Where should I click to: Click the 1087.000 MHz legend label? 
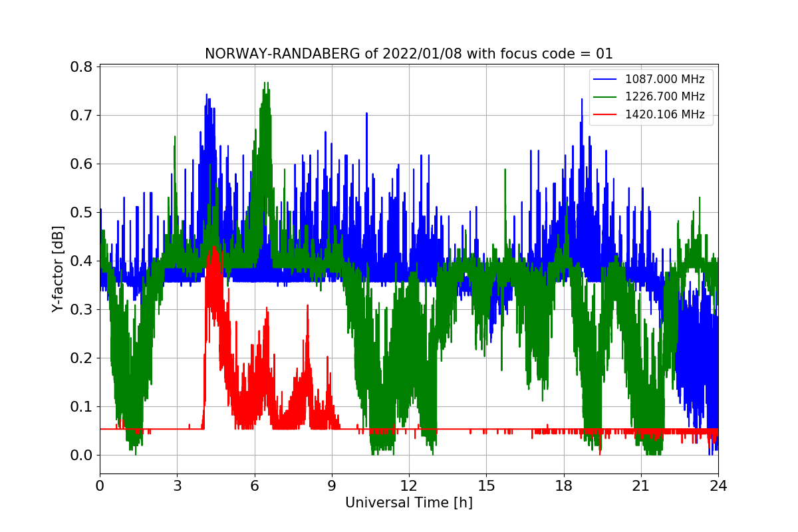point(664,79)
